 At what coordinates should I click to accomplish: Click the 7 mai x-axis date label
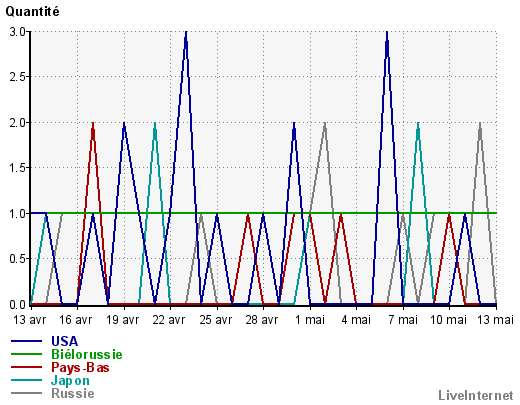[x=403, y=320]
